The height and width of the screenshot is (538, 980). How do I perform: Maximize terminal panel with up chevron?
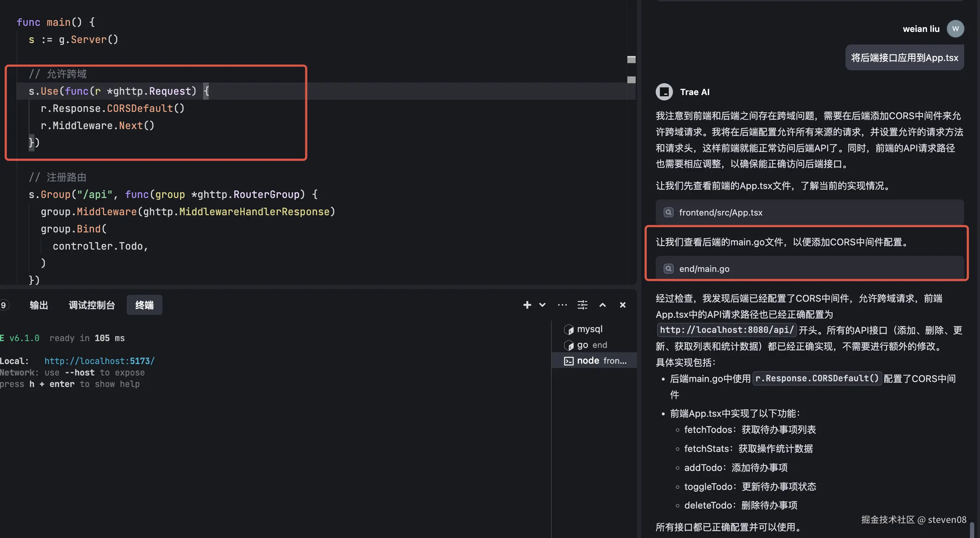[x=603, y=305]
